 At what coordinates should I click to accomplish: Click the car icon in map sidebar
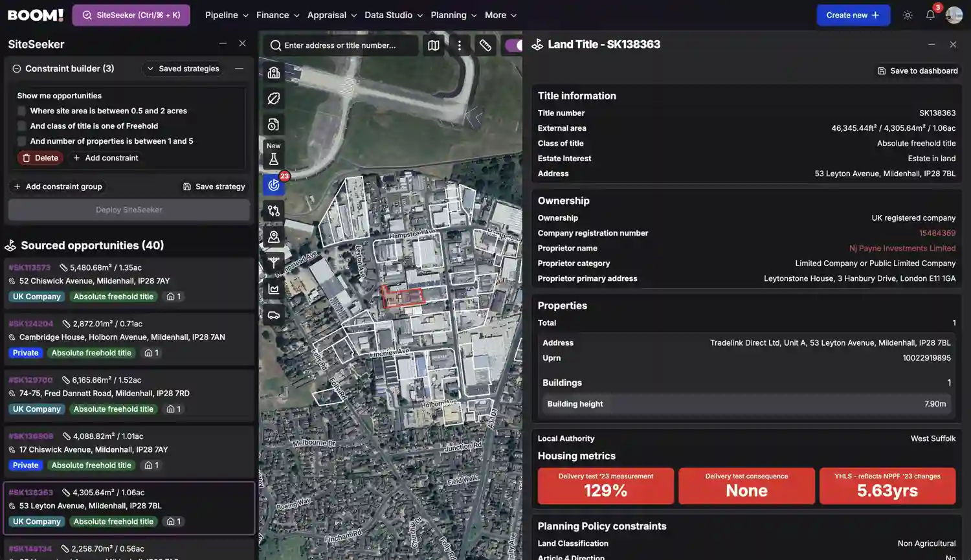point(274,315)
